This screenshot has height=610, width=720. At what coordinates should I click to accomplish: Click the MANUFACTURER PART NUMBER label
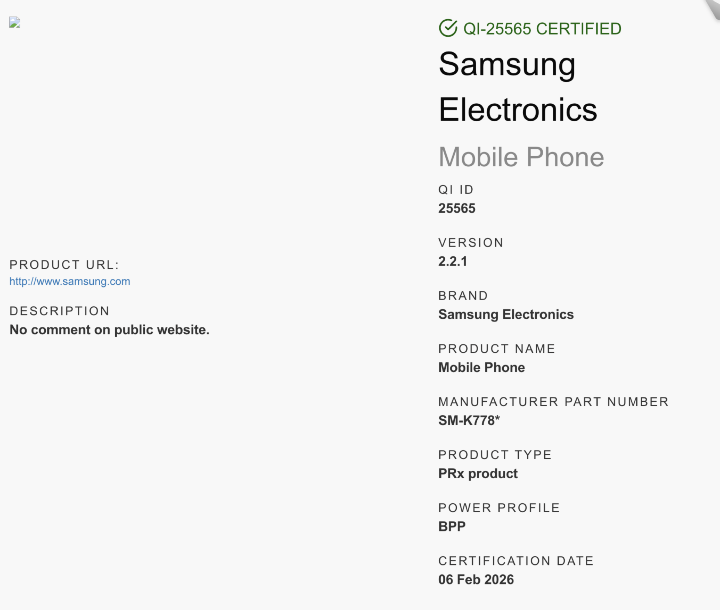tap(553, 402)
